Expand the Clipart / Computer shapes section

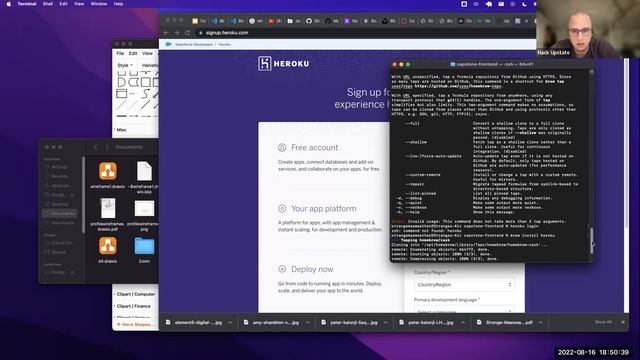[135, 294]
